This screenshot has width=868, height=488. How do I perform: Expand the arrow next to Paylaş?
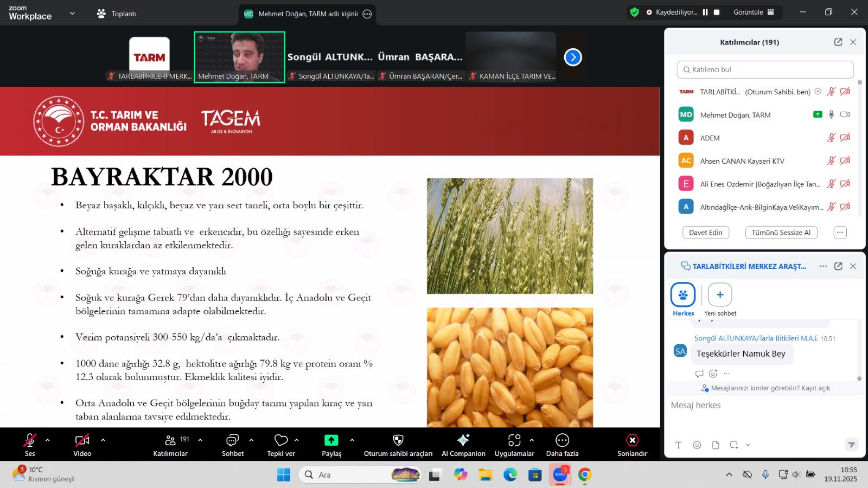(x=352, y=440)
